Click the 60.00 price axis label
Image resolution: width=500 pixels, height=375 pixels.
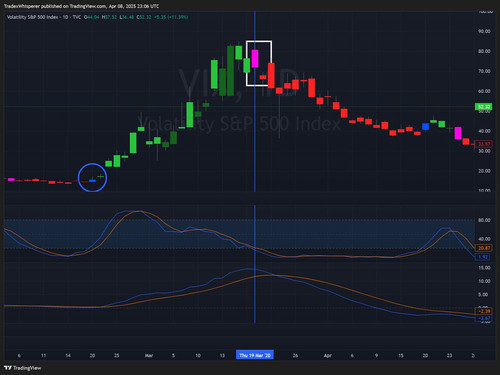pos(484,91)
